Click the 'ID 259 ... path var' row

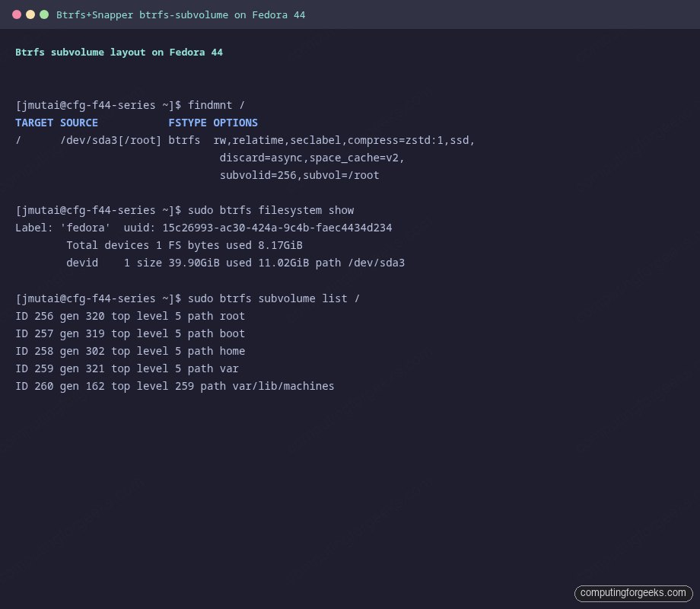point(127,368)
